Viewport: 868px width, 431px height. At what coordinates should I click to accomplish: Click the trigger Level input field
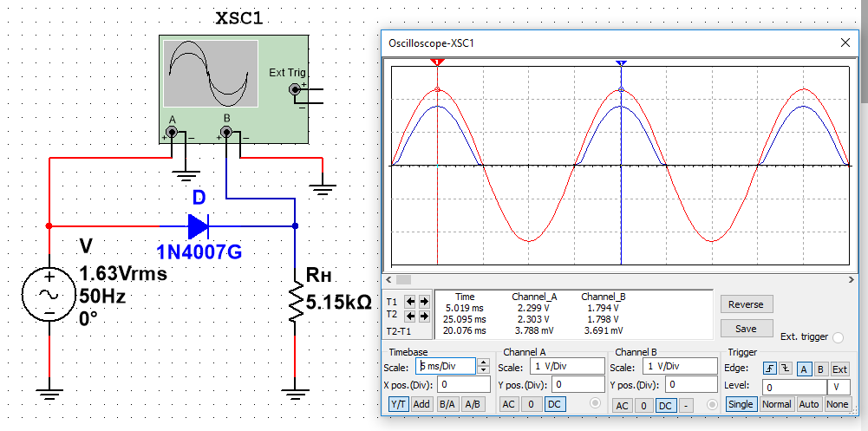794,387
